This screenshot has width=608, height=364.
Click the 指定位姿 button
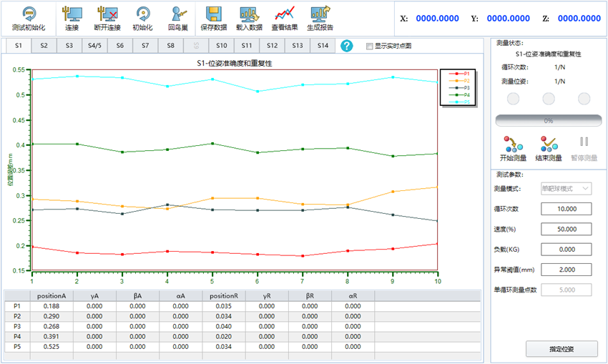(562, 349)
